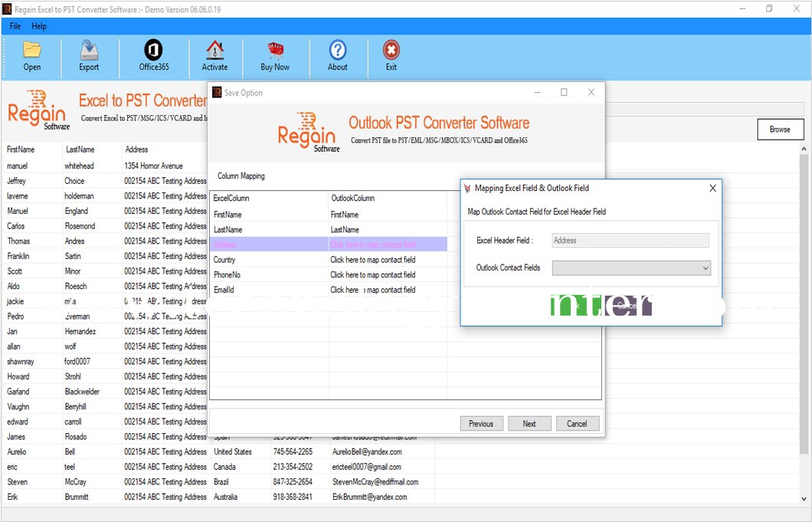The image size is (812, 522).
Task: Restore the main Regain window
Action: (x=770, y=8)
